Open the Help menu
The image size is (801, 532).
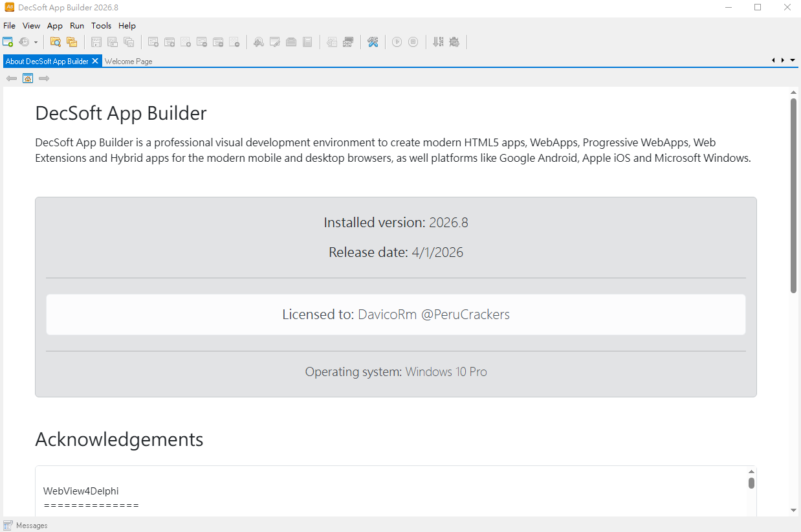pyautogui.click(x=127, y=26)
